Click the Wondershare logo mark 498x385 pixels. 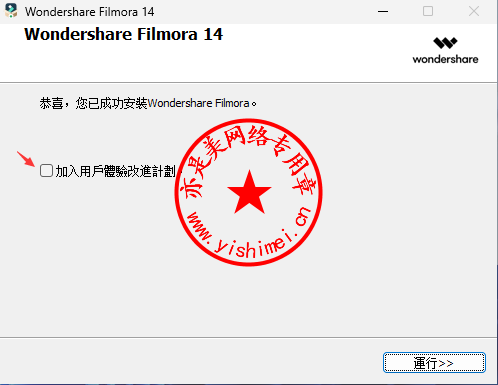click(445, 43)
